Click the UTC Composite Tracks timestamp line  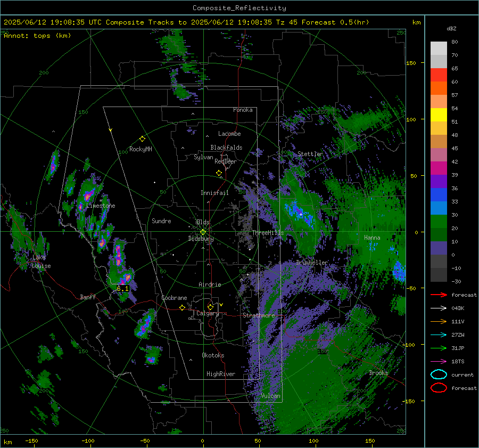click(x=186, y=22)
